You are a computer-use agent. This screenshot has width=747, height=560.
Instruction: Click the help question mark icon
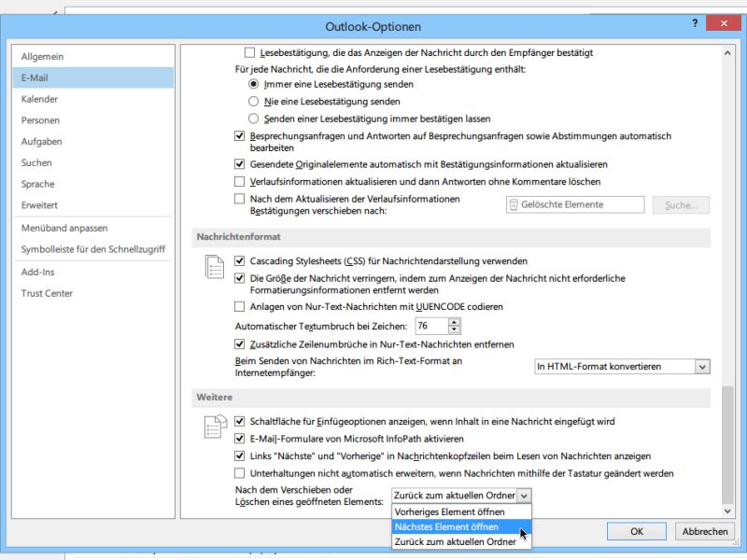tap(695, 23)
